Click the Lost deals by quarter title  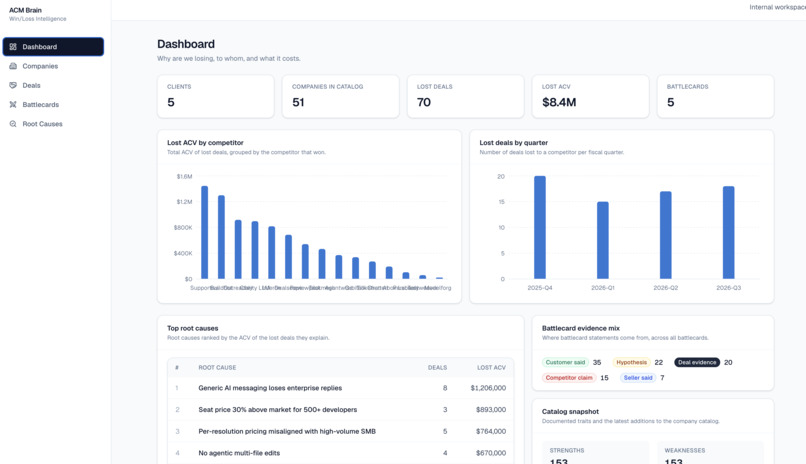click(514, 142)
